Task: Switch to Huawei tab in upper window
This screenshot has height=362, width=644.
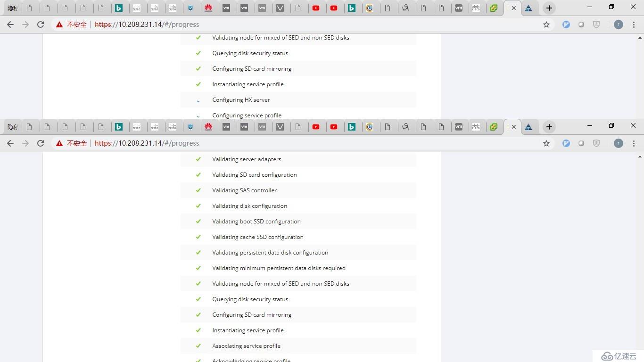Action: (x=208, y=8)
